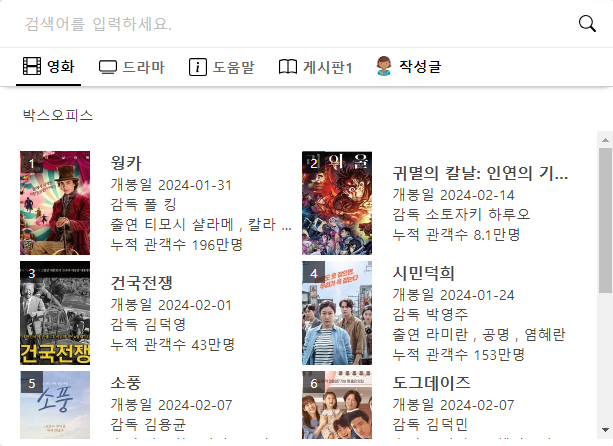Click 감독 박영주 text
613x446 pixels.
[430, 314]
